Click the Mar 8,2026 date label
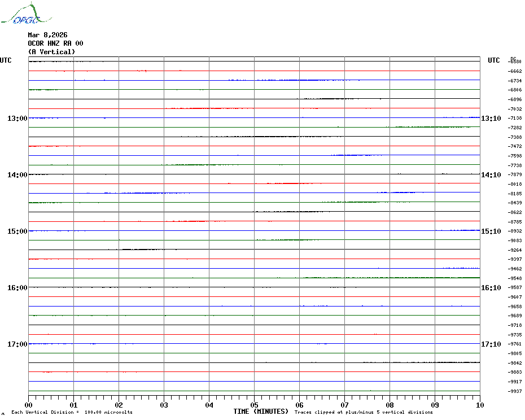This screenshot has width=525, height=420. (47, 35)
